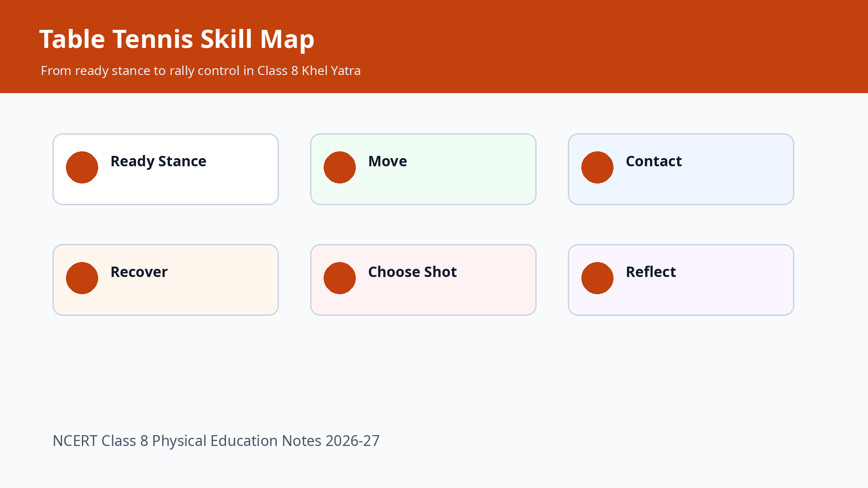The width and height of the screenshot is (868, 488).
Task: Select the Contact card label
Action: click(654, 161)
